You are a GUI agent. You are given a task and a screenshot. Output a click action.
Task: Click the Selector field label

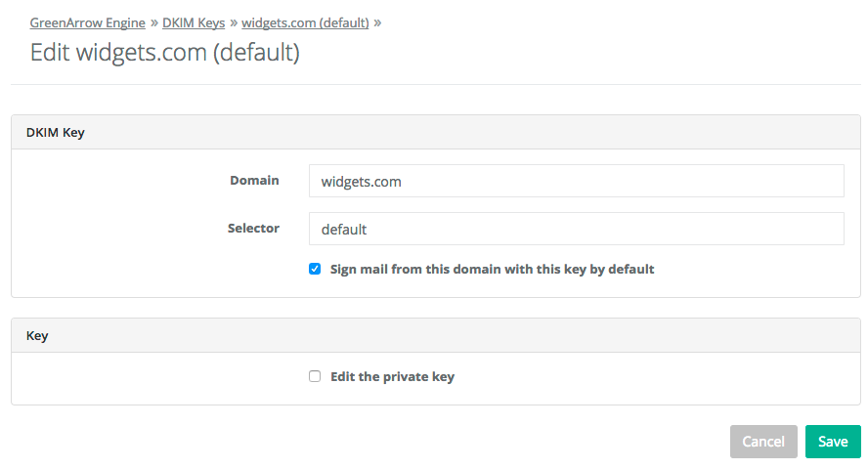pos(253,228)
